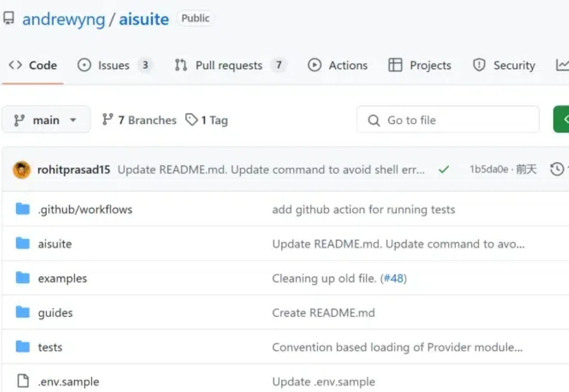Screen dimensions: 569x392
Task: Open commit 'Update .env.sample'
Action: click(x=323, y=382)
